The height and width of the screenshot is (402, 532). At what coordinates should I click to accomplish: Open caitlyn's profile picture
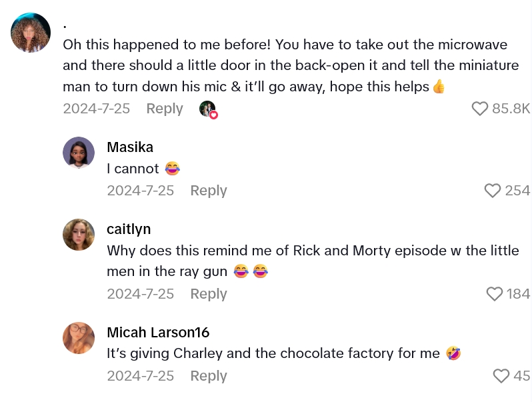pyautogui.click(x=79, y=235)
